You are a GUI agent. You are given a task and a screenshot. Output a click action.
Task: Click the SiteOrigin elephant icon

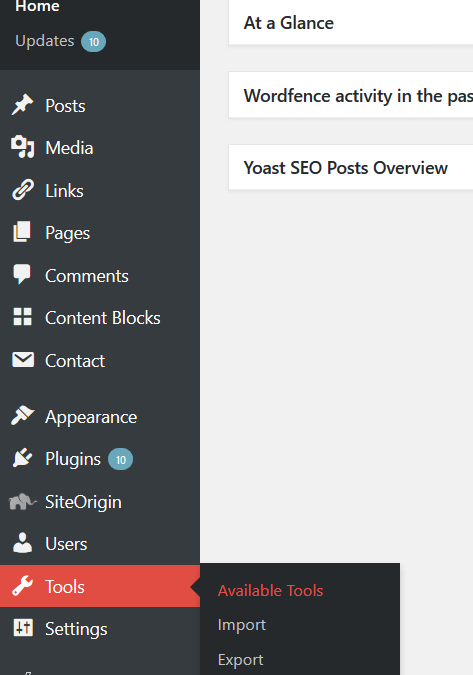(x=22, y=502)
